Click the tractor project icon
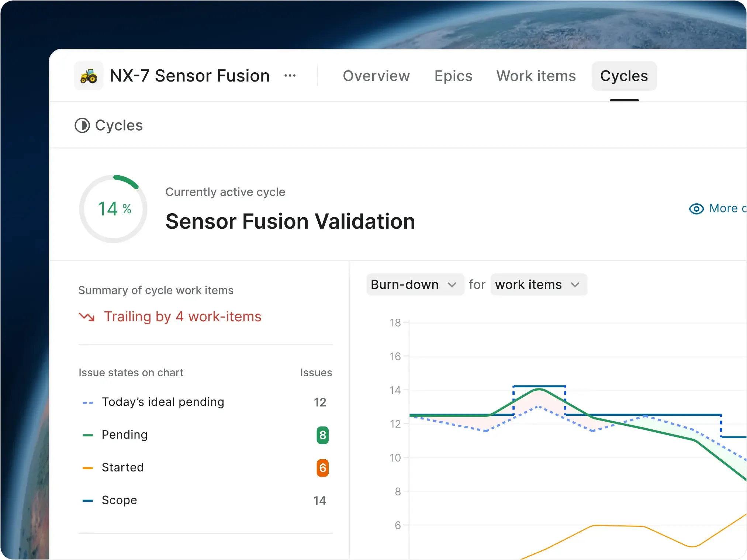This screenshot has height=560, width=747. [89, 76]
